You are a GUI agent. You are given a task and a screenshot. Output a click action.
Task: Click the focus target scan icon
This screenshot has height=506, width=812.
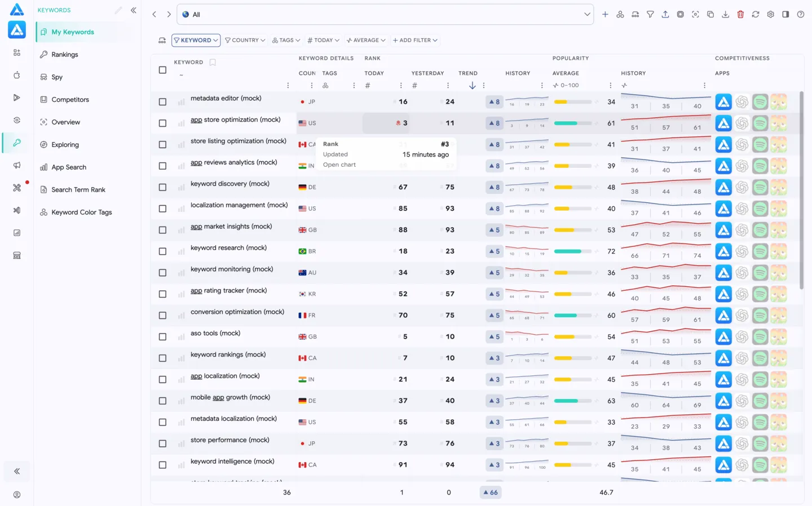point(695,15)
